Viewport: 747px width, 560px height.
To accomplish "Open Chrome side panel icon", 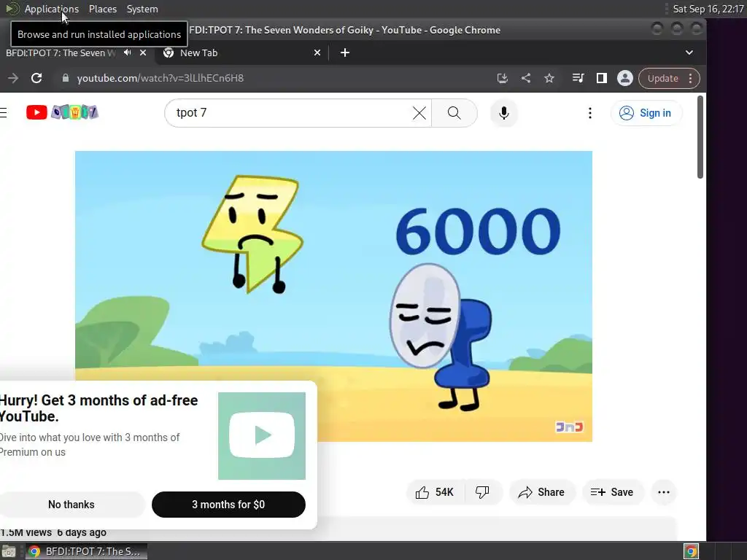I will 602,78.
